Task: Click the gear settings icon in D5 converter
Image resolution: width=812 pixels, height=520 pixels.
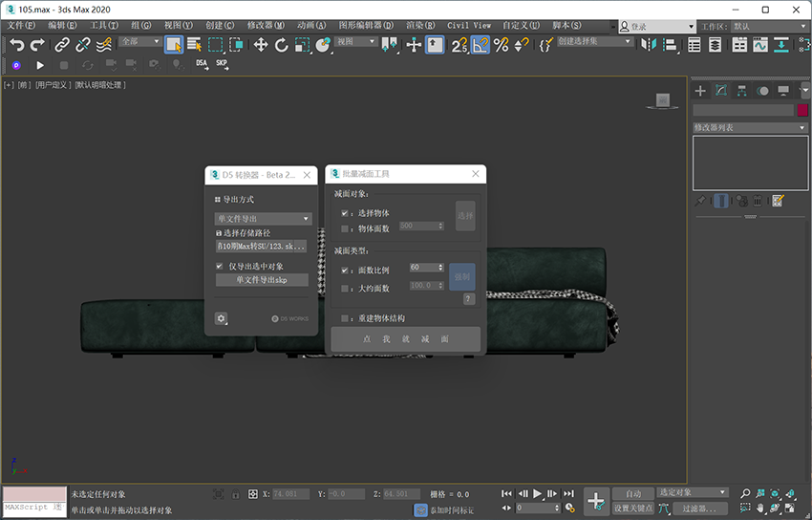Action: [222, 318]
